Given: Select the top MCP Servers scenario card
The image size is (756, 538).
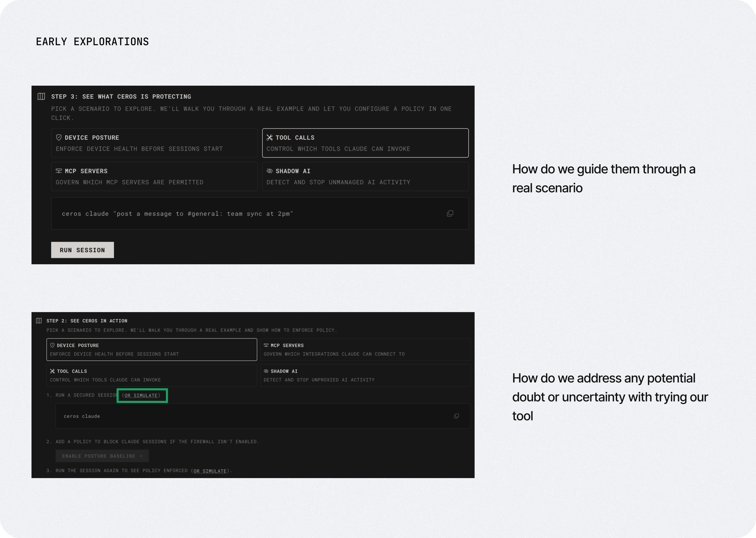Looking at the screenshot, I should [x=154, y=177].
